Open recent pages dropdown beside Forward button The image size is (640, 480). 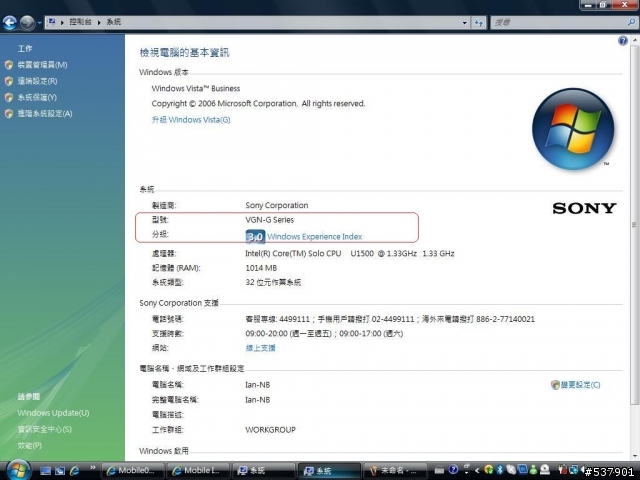click(40, 23)
